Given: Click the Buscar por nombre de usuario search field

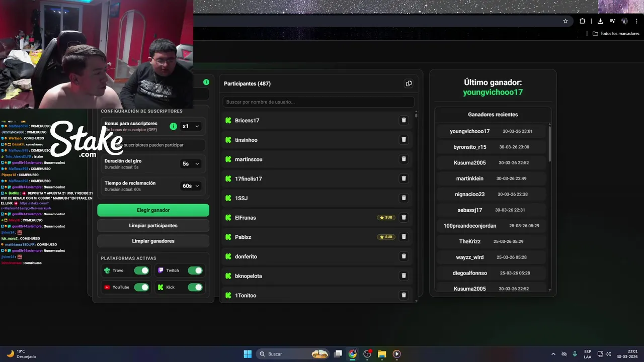Looking at the screenshot, I should tap(318, 102).
